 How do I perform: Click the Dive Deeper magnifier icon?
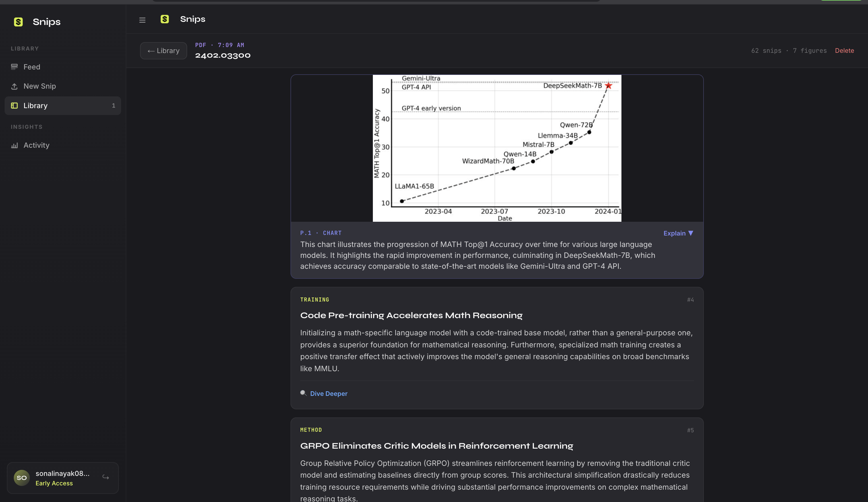pyautogui.click(x=303, y=393)
